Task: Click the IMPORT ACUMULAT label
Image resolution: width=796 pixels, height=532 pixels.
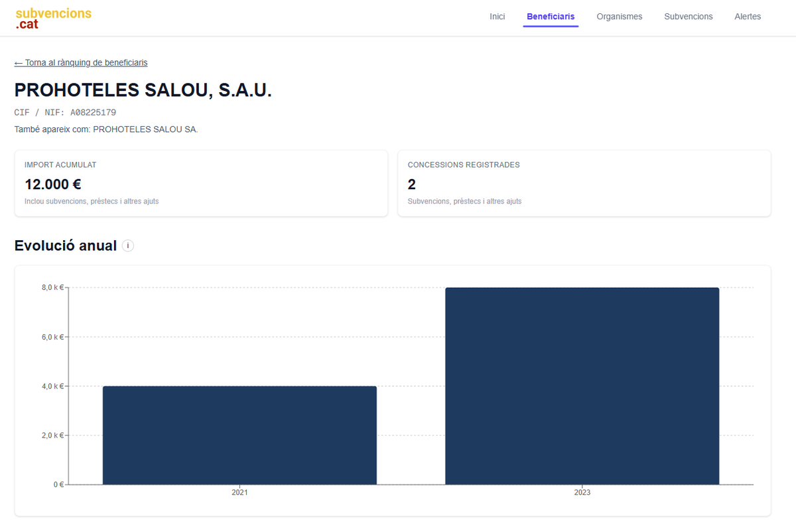Action: (x=60, y=165)
